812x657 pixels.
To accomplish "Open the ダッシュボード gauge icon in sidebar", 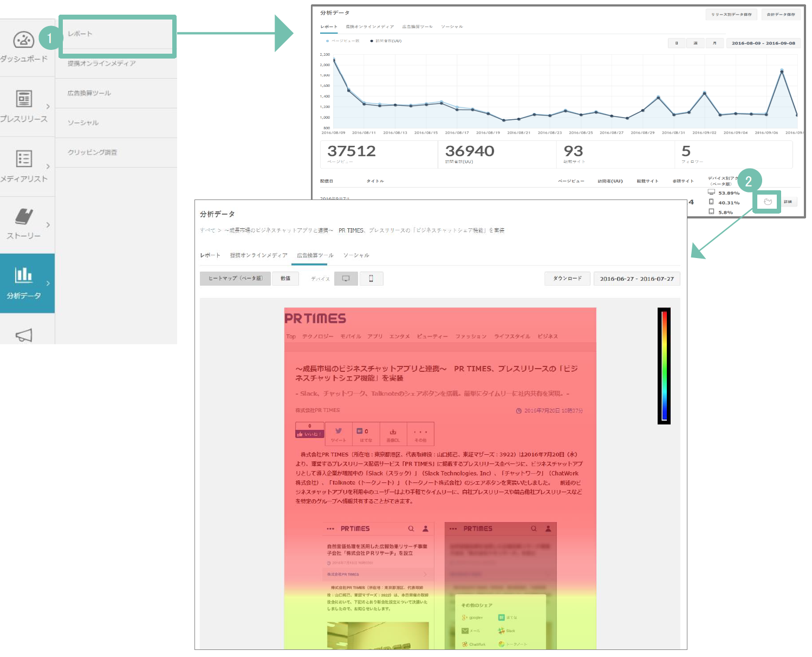I will (x=23, y=40).
